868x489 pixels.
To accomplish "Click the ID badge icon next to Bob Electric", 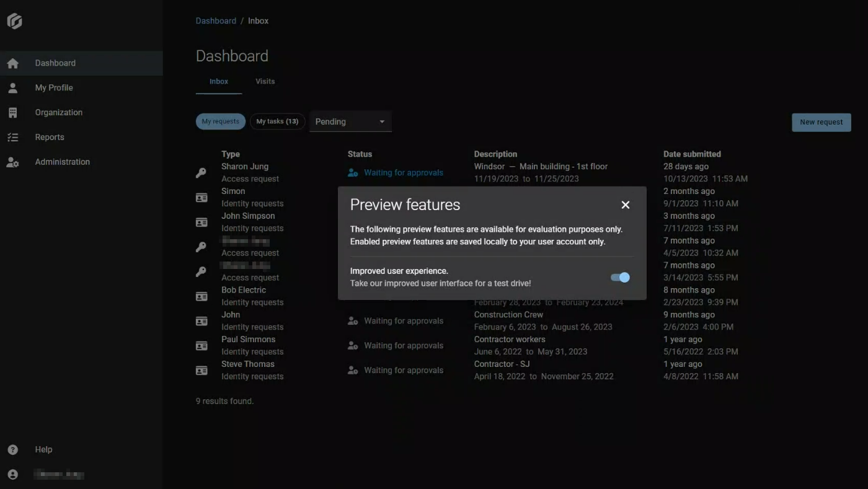I will (201, 296).
